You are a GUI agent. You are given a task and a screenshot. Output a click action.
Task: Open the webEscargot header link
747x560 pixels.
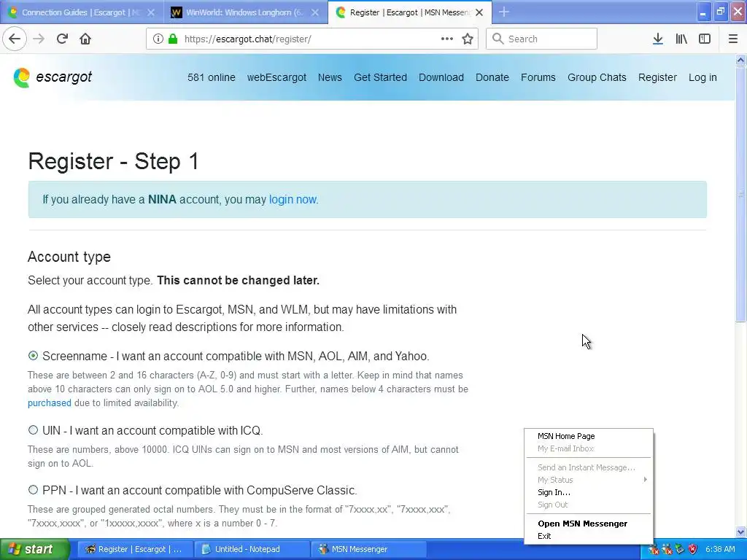click(276, 77)
